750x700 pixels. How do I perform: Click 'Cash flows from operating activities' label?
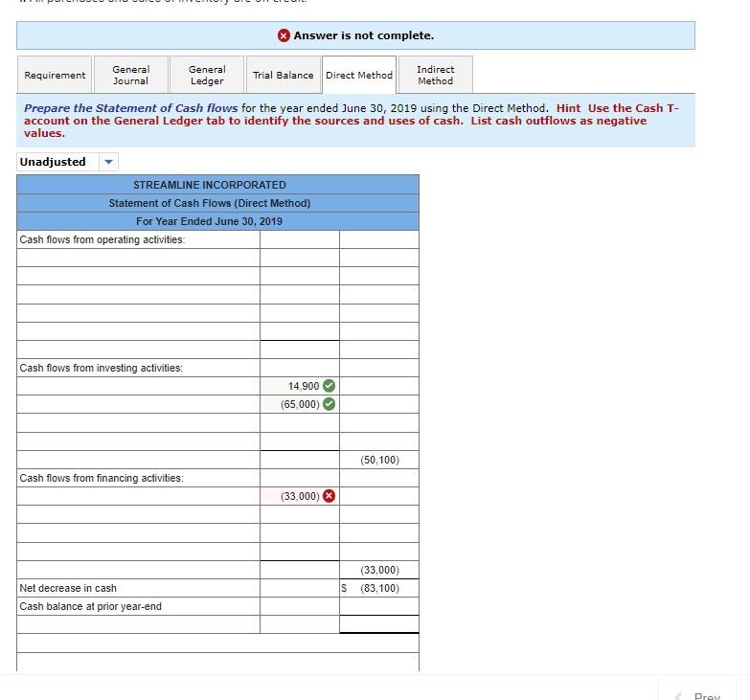click(x=102, y=239)
